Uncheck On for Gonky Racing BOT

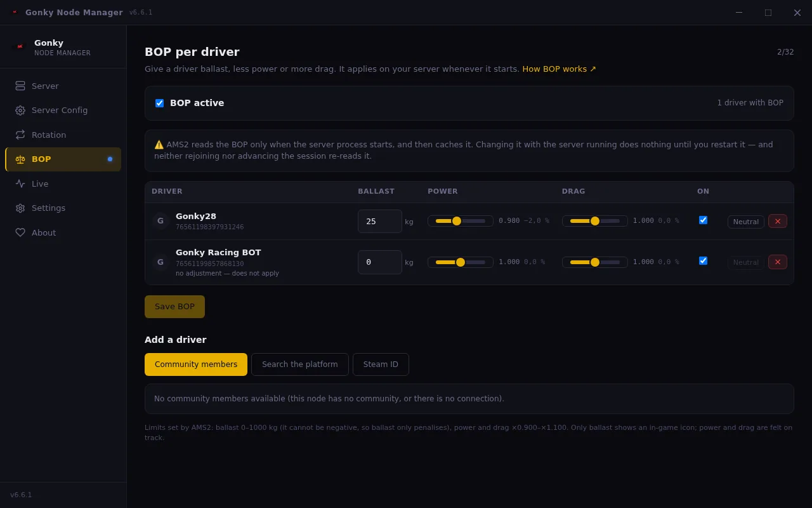703,260
